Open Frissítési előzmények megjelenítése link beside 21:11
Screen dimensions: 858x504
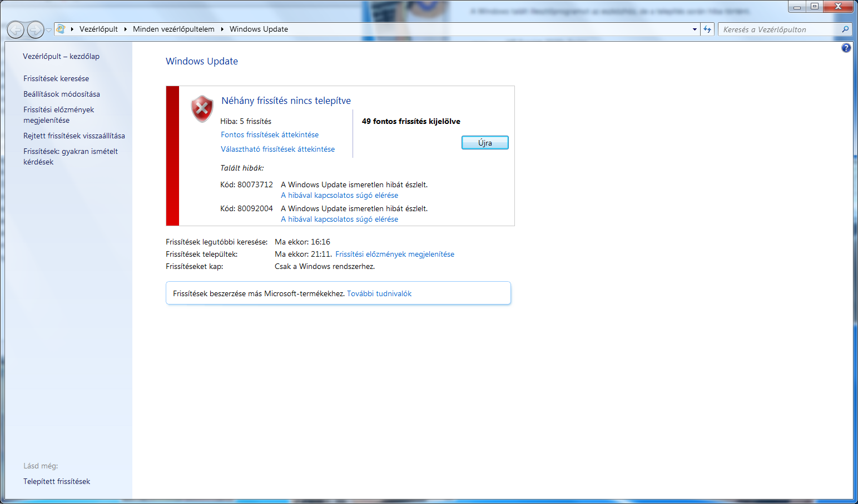coord(395,254)
